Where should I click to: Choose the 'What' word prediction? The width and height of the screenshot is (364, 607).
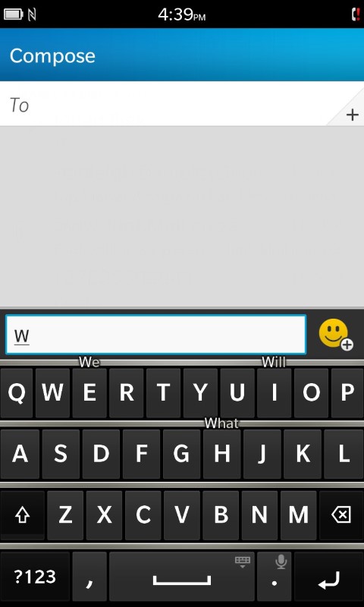pyautogui.click(x=221, y=423)
